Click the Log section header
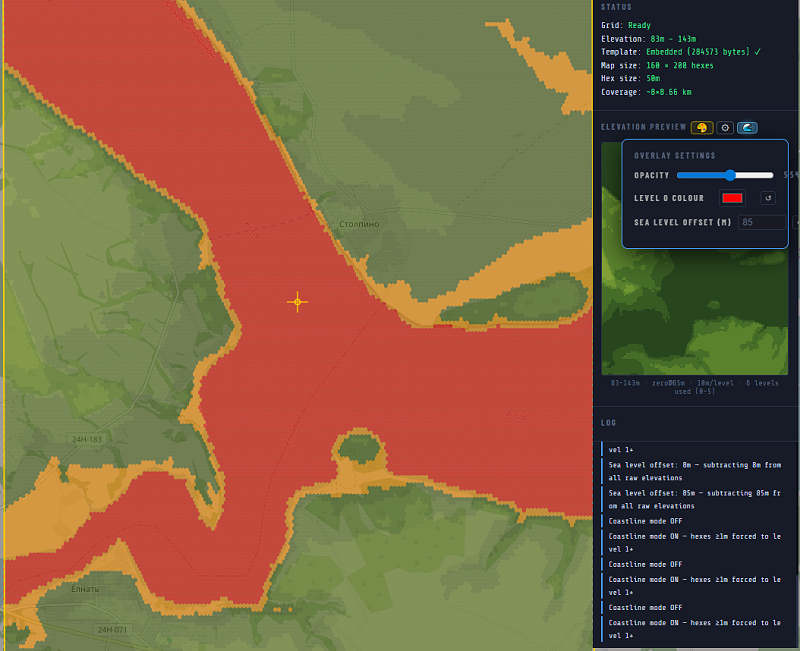This screenshot has width=800, height=651. (x=609, y=423)
